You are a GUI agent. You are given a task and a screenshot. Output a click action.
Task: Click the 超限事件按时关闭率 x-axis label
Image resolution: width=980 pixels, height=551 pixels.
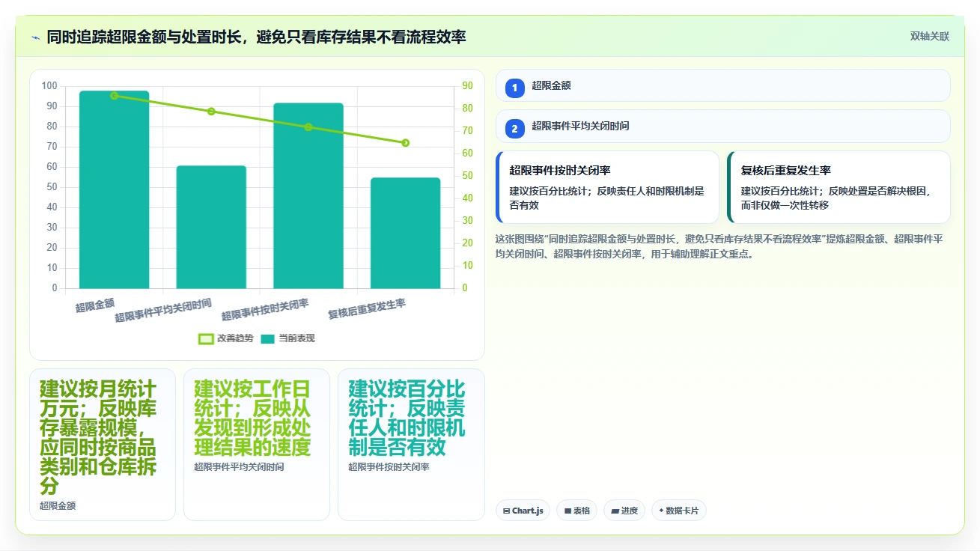pyautogui.click(x=265, y=310)
